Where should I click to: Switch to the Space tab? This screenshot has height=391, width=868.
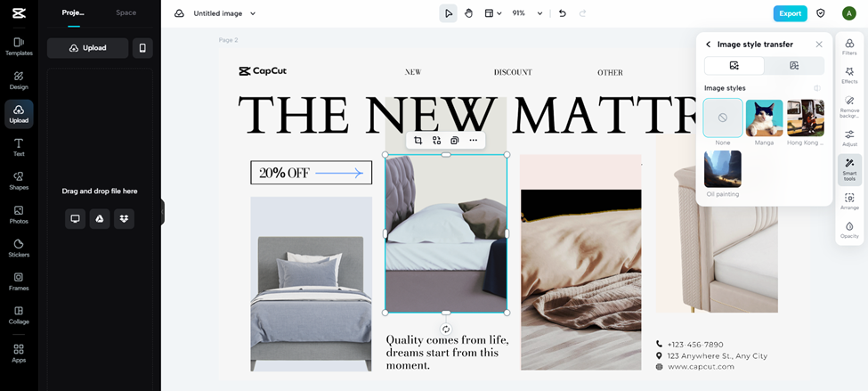coord(126,12)
